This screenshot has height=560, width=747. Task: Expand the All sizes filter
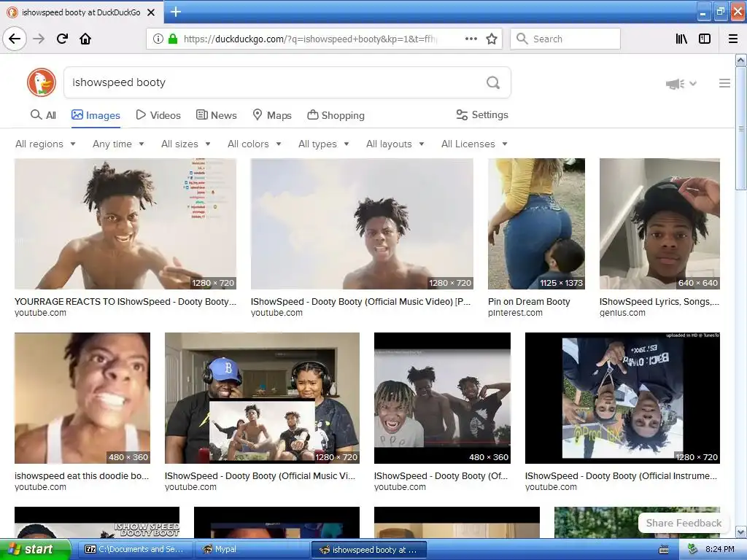click(186, 144)
